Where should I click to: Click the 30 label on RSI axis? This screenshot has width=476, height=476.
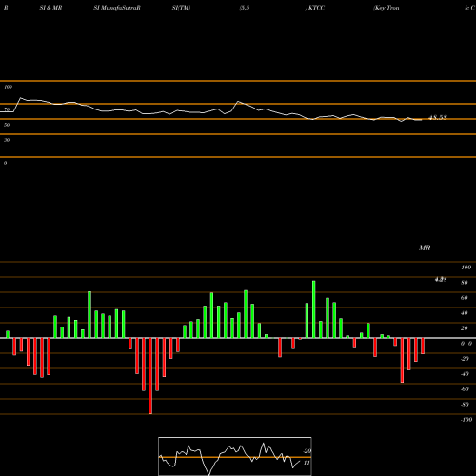tap(7, 140)
